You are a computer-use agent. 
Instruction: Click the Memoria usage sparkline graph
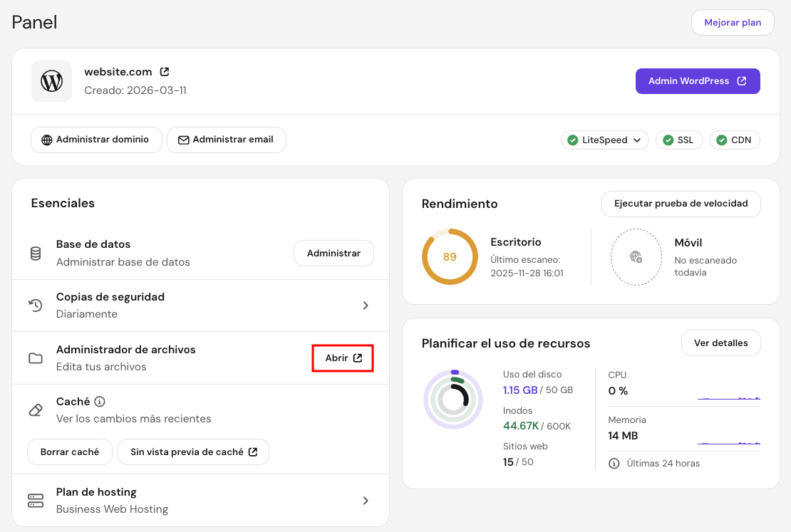pos(729,443)
